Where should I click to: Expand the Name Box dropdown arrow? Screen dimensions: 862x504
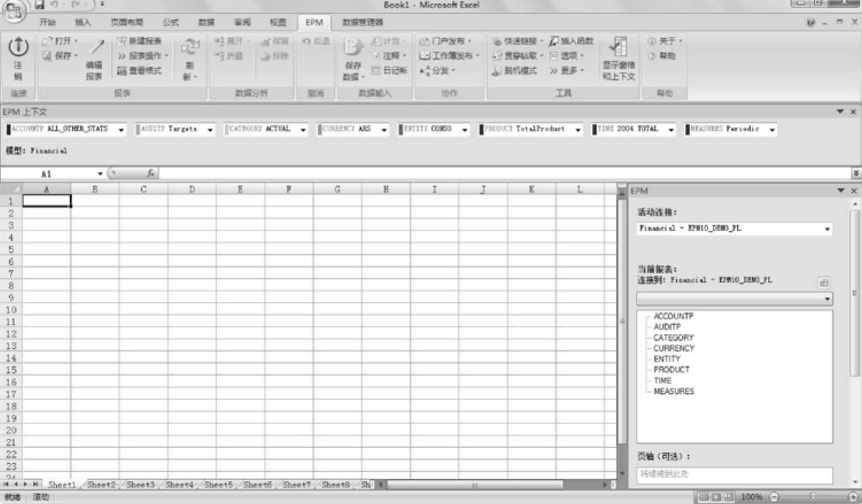click(100, 174)
